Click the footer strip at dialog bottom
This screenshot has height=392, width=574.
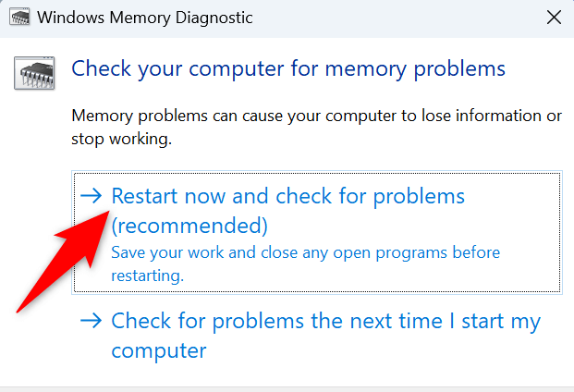click(287, 388)
